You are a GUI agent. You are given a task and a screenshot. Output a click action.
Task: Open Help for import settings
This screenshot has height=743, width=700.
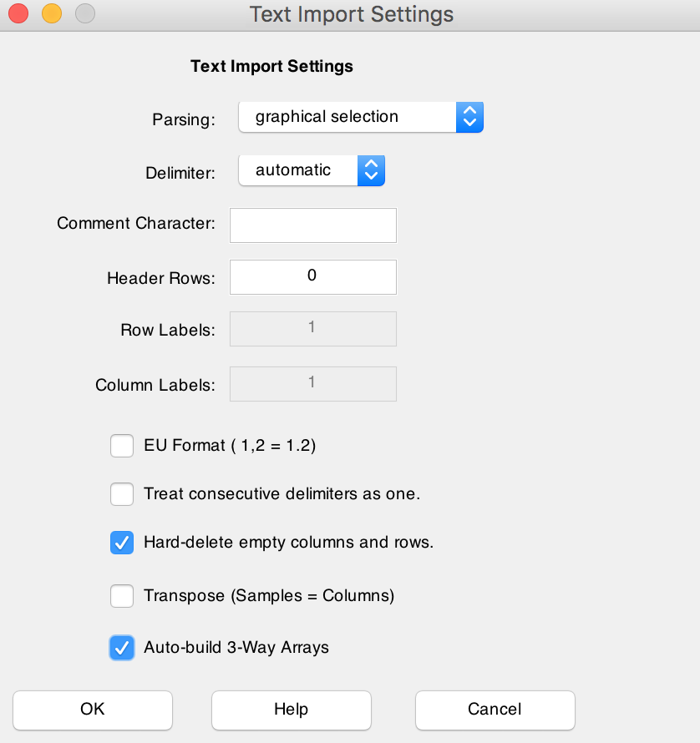tap(291, 710)
